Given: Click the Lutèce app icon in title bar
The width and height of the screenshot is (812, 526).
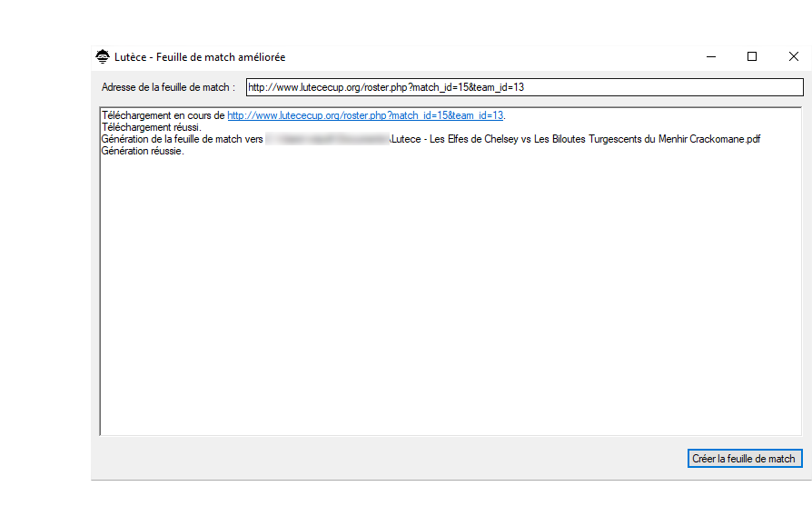Looking at the screenshot, I should (103, 56).
